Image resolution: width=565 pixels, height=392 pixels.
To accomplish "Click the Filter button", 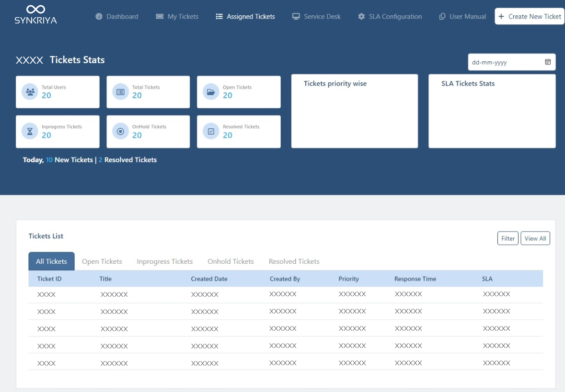I will point(508,238).
